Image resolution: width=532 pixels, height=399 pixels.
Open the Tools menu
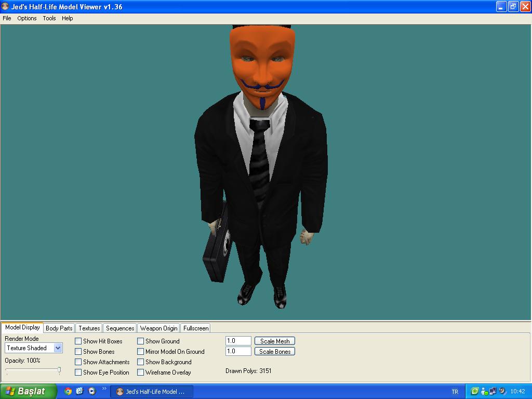[49, 18]
